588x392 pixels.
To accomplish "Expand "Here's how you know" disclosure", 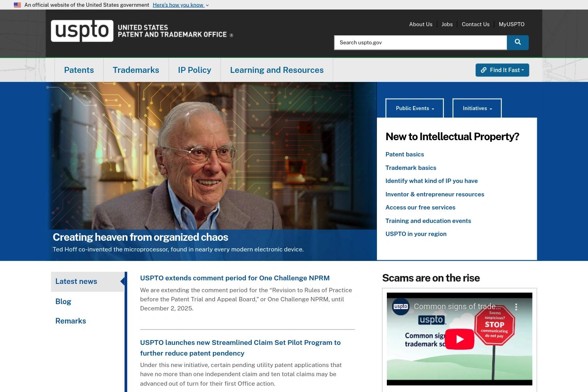I will (181, 5).
